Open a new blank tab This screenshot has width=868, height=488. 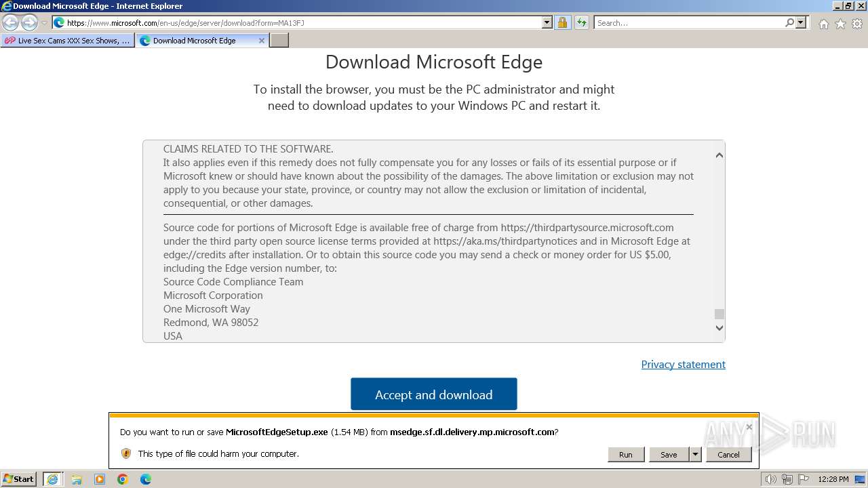click(x=279, y=41)
